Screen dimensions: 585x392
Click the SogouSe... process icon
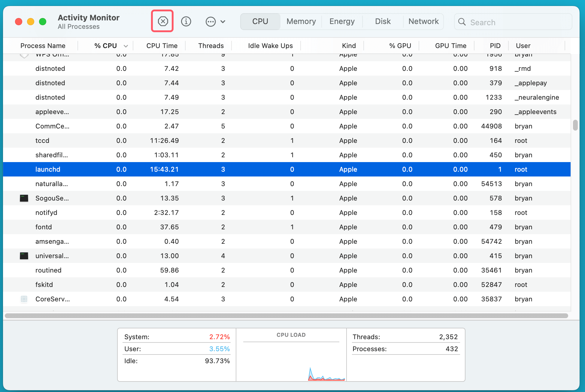(x=24, y=198)
